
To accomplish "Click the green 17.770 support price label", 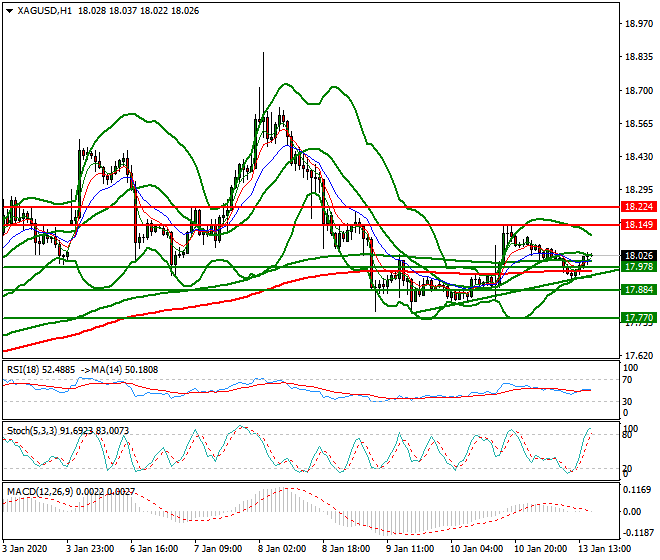I will pos(639,317).
